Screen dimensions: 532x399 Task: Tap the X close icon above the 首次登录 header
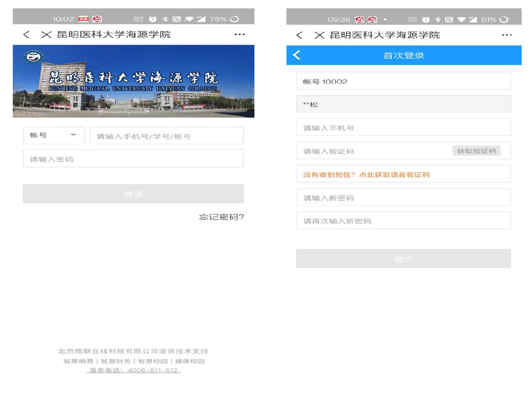click(319, 35)
